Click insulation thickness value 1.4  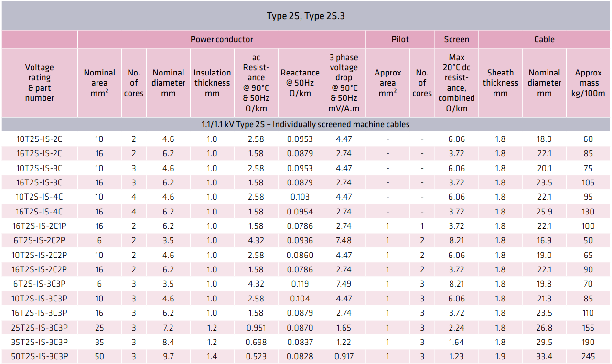(x=212, y=356)
